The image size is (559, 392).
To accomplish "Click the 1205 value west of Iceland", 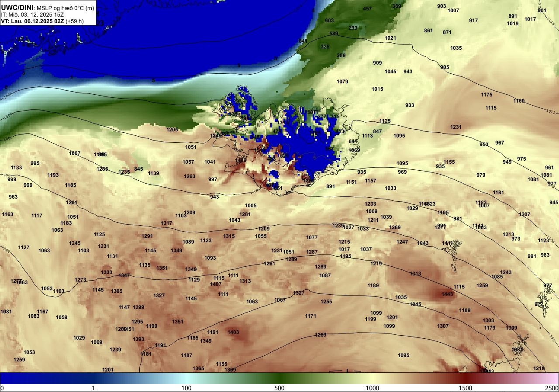I will point(172,130).
